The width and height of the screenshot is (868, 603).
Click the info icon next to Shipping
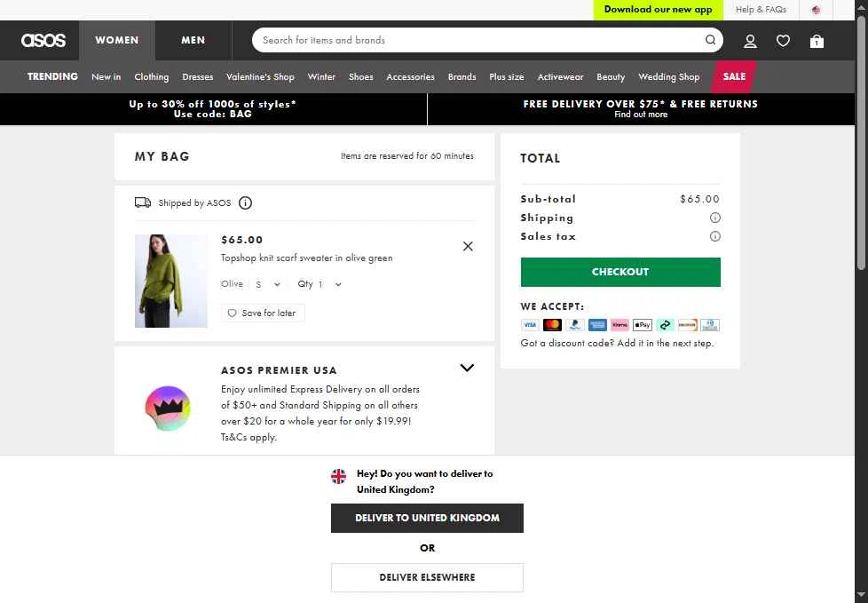coord(715,218)
